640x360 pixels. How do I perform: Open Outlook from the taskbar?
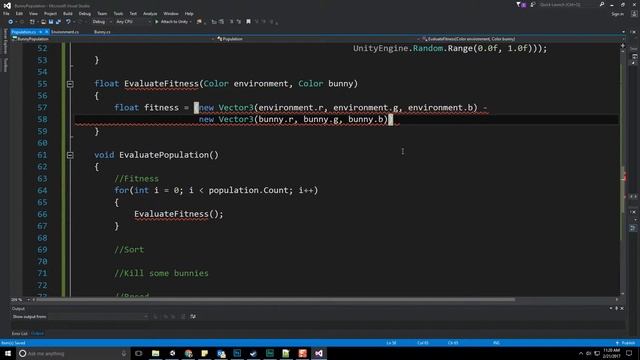(x=221, y=353)
